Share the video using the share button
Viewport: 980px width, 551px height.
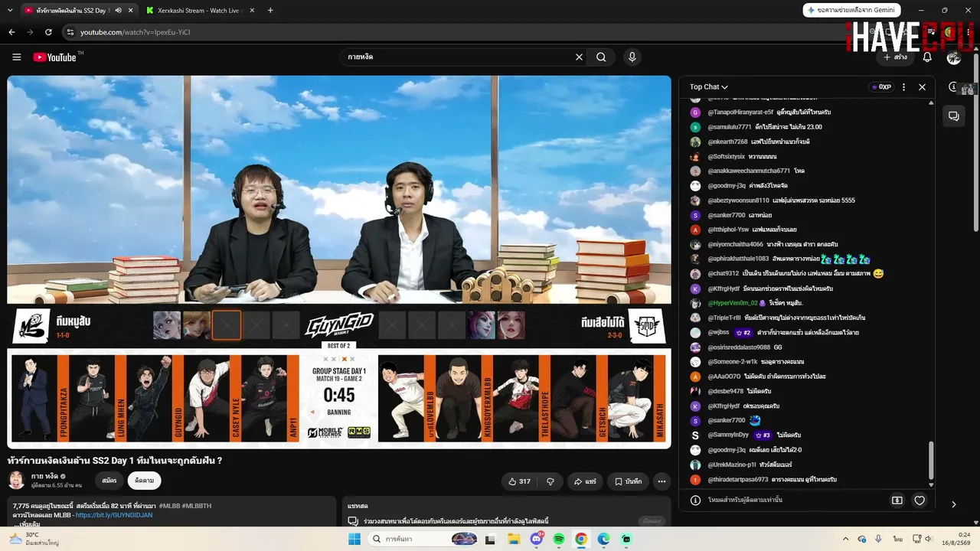point(584,481)
